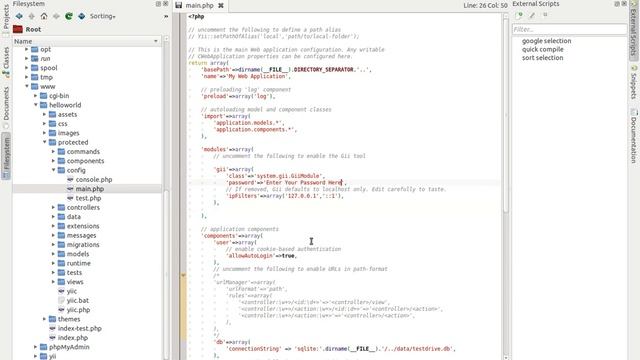This screenshot has height=360, width=640.
Task: Close the Filesystem panel
Action: point(166,4)
